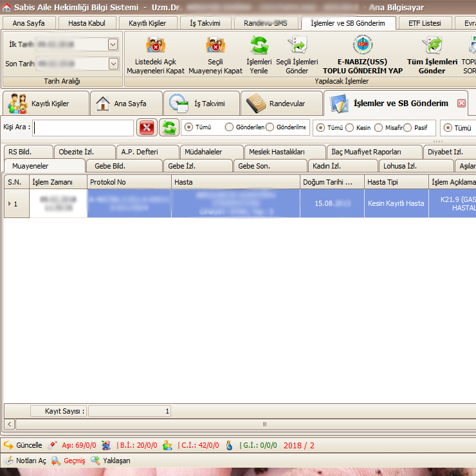
Task: Select first Tümü send-status radio
Action: (x=188, y=127)
